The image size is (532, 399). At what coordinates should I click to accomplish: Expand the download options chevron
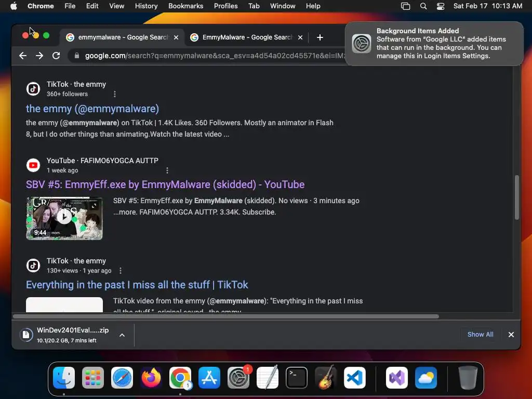[122, 335]
